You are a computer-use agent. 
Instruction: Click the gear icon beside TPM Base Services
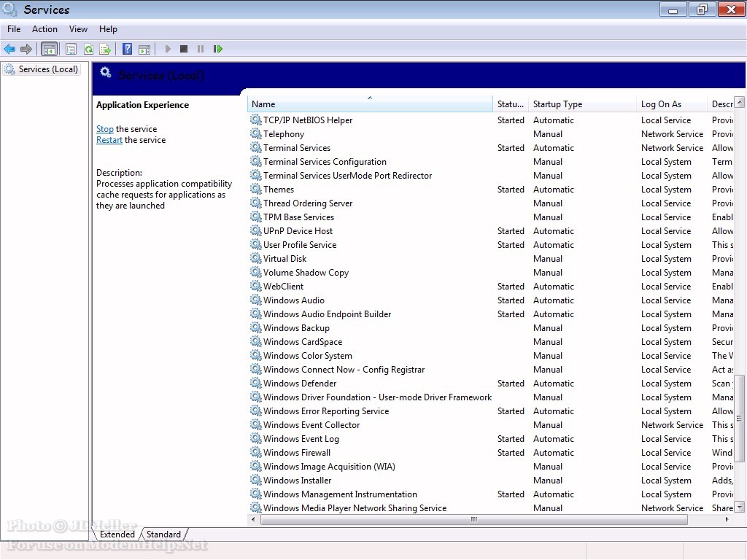256,217
